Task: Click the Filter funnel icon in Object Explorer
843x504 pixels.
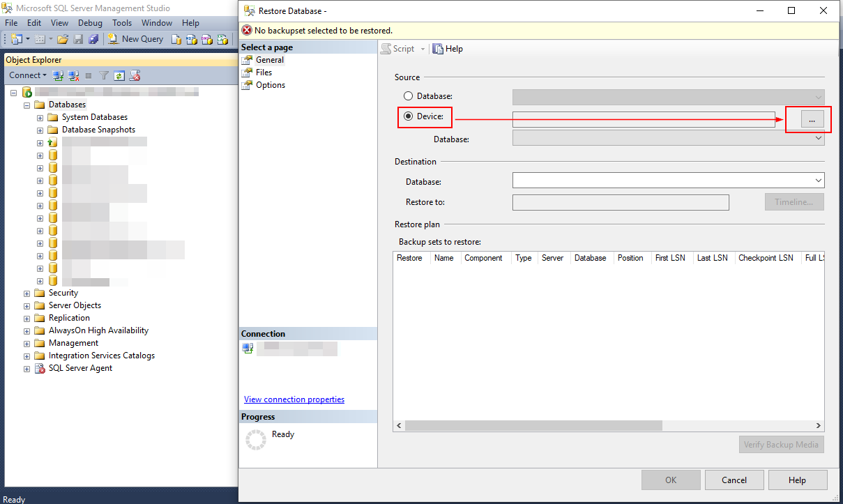Action: click(104, 75)
